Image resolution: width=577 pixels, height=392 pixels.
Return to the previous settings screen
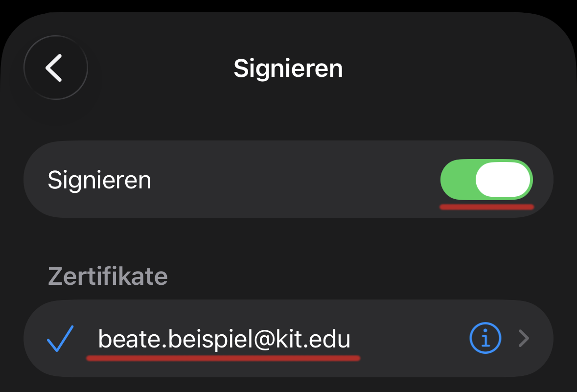55,68
